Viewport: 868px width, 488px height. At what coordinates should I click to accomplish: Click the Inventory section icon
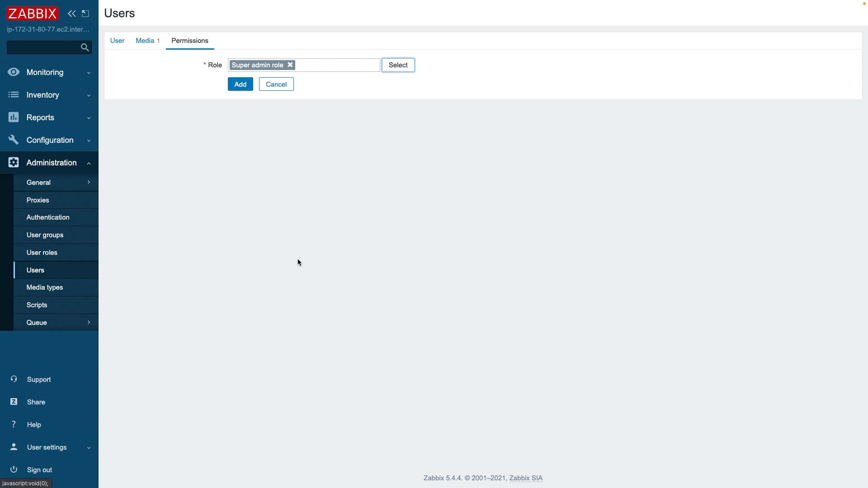pyautogui.click(x=13, y=94)
